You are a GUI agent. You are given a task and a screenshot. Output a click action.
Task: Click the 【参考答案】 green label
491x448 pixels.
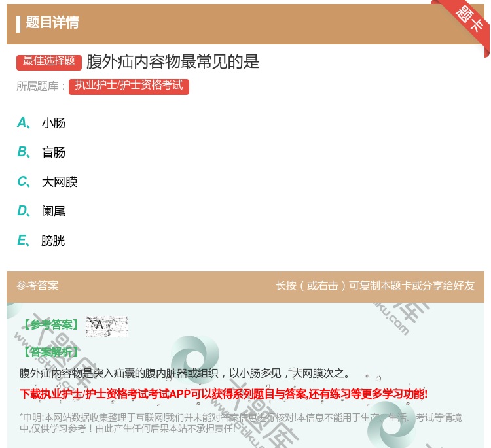51,325
